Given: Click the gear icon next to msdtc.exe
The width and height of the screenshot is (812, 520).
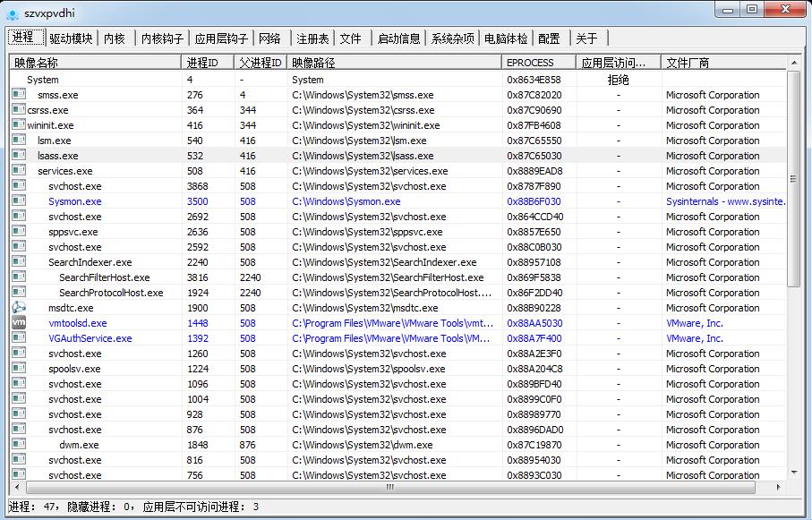Looking at the screenshot, I should point(19,308).
